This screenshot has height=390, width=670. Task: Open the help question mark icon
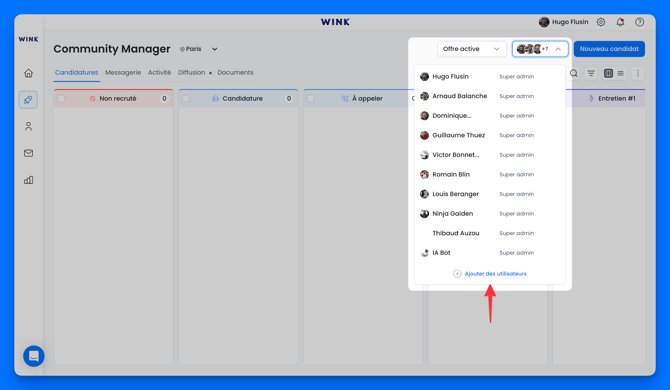[x=639, y=22]
